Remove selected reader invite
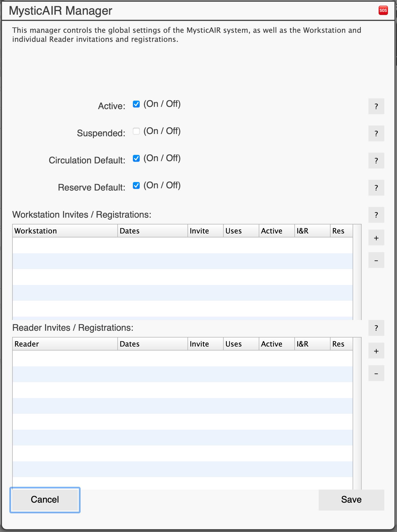 376,373
